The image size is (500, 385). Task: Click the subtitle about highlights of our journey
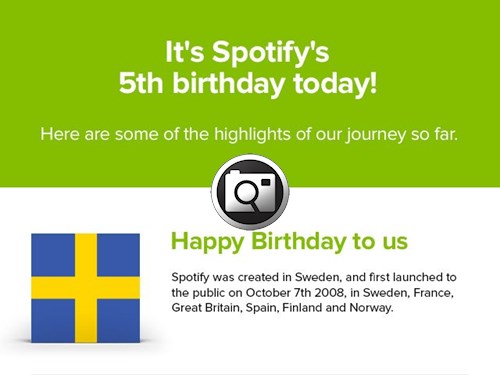249,134
